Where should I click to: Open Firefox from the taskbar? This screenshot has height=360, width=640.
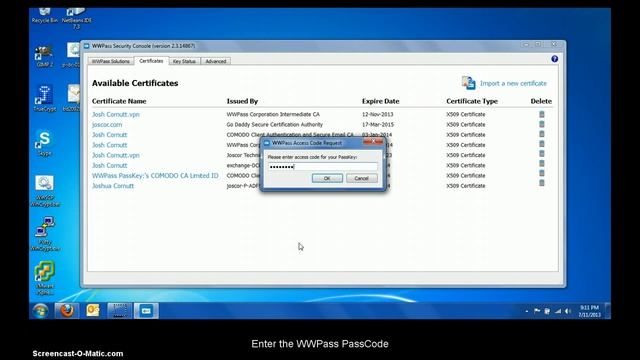tap(67, 311)
